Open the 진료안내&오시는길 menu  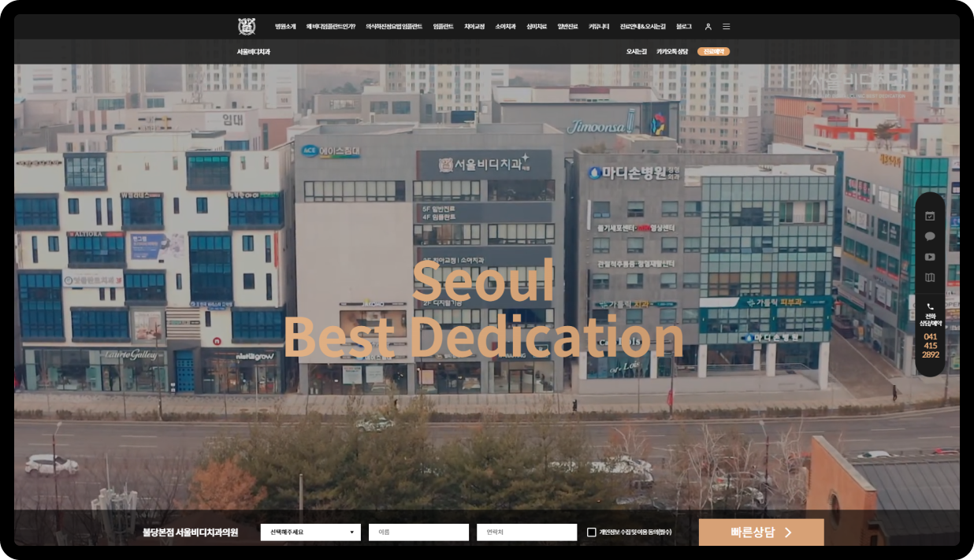tap(643, 27)
